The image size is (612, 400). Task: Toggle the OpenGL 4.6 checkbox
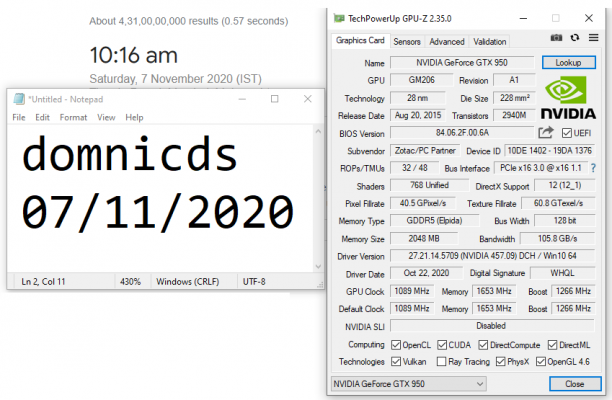click(541, 362)
